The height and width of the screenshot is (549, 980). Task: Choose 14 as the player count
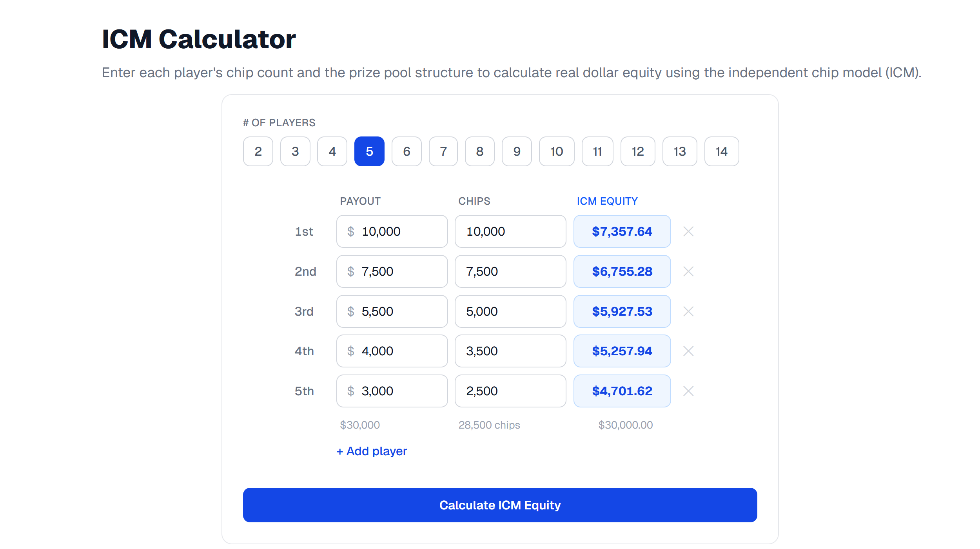[x=721, y=151]
